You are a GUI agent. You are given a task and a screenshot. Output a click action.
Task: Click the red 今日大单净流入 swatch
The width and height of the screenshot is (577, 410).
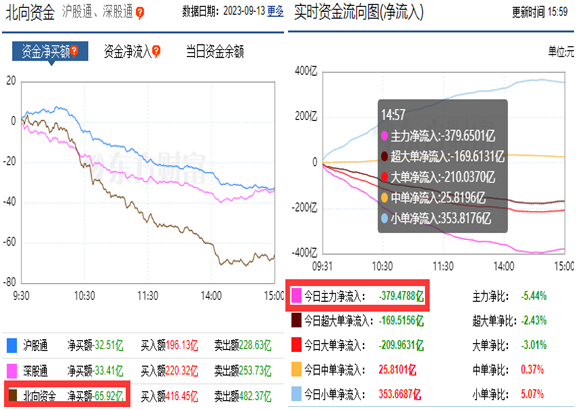pos(296,345)
